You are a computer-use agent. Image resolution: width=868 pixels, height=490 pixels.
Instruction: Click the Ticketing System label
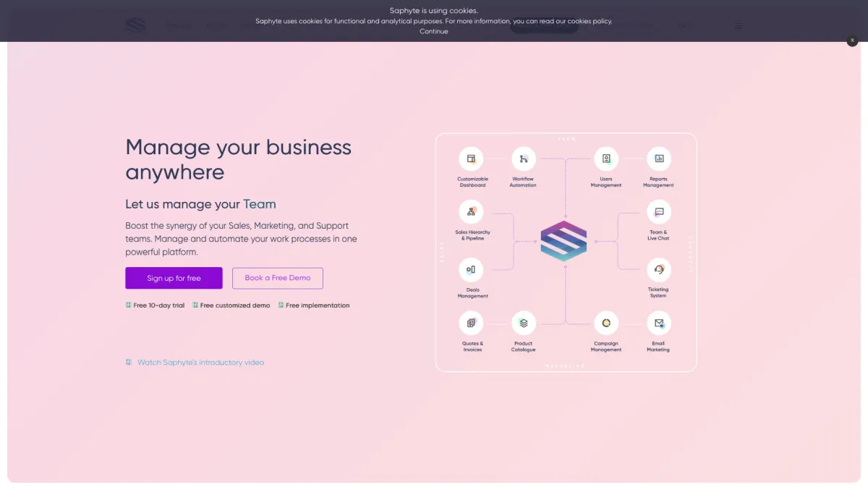[658, 292]
